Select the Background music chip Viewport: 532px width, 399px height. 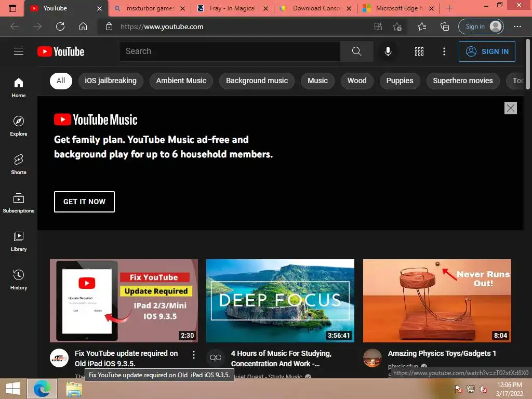257,81
